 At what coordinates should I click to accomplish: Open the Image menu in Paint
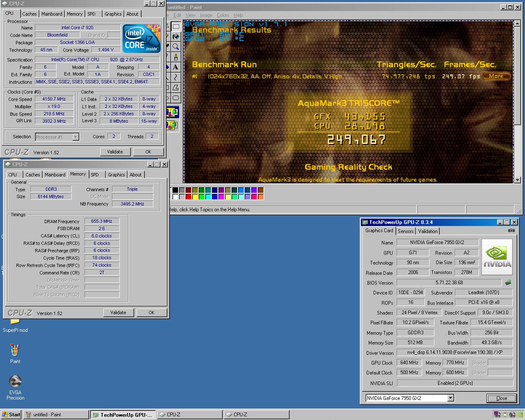click(x=206, y=15)
